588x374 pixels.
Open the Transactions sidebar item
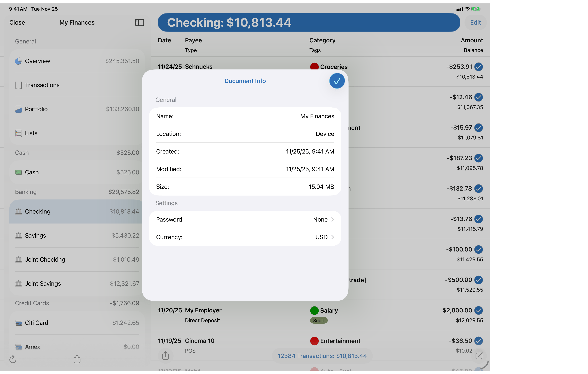tap(42, 85)
